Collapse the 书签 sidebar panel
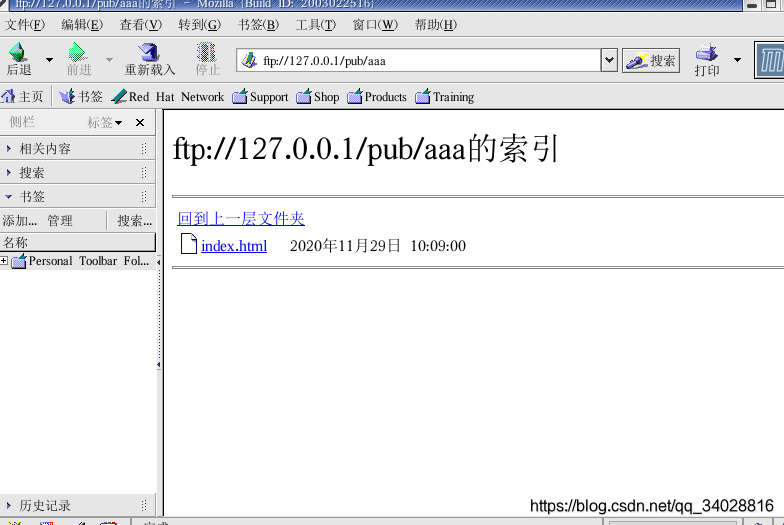Image resolution: width=784 pixels, height=525 pixels. (x=78, y=196)
